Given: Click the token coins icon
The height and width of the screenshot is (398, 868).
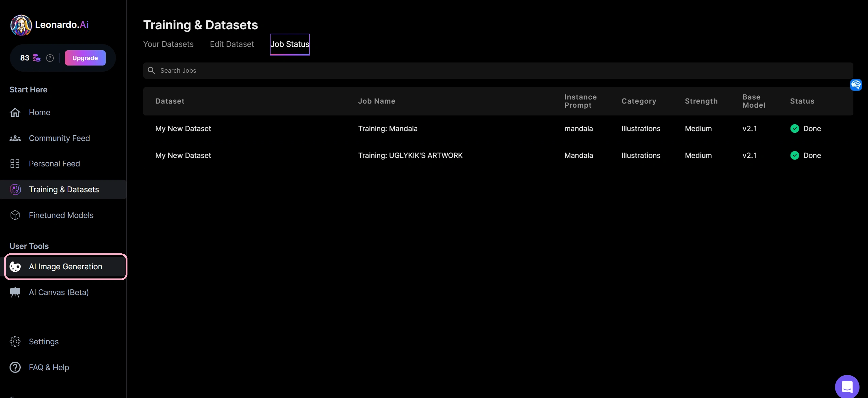Looking at the screenshot, I should click(37, 58).
